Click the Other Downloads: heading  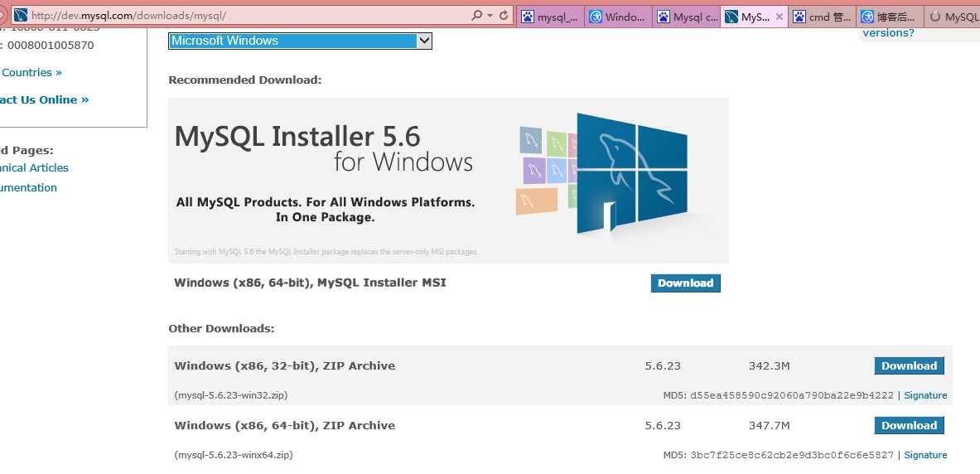(x=221, y=328)
